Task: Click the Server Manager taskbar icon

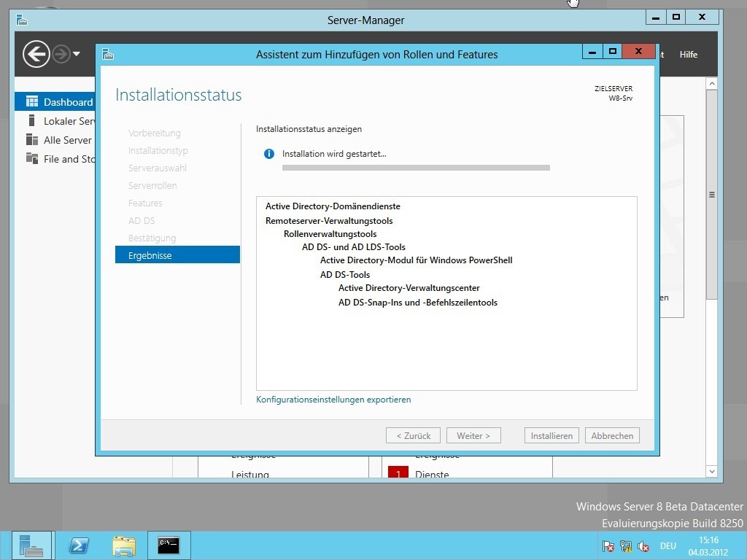Action: pos(31,545)
